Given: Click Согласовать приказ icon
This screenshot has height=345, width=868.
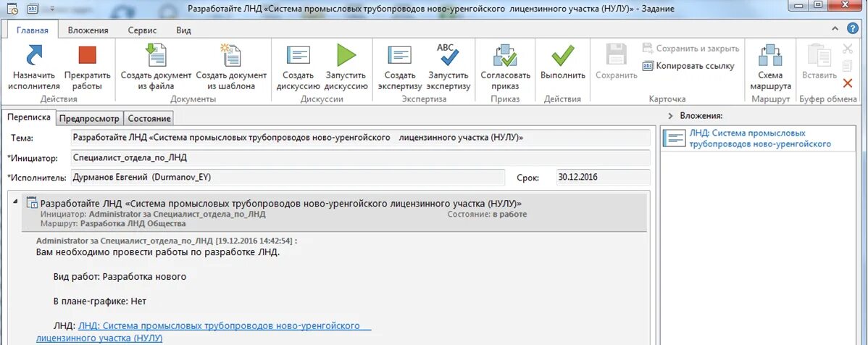Looking at the screenshot, I should tap(505, 55).
